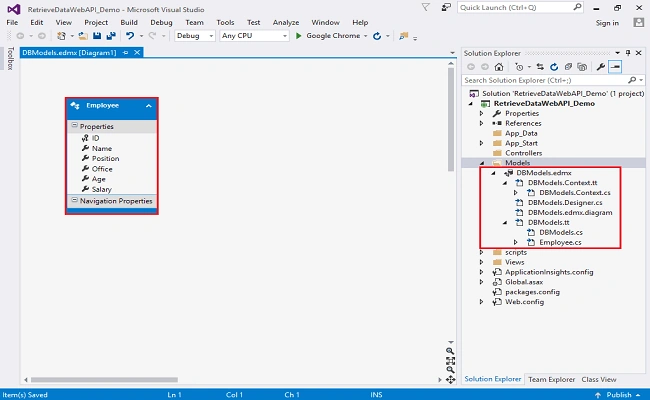The height and width of the screenshot is (400, 650).
Task: Select Global.asax file
Action: tap(524, 282)
